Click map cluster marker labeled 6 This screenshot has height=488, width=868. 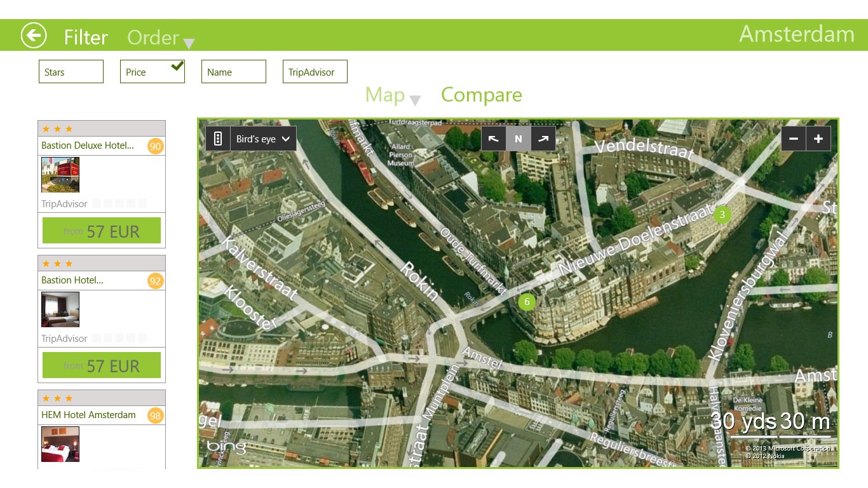[x=527, y=302]
